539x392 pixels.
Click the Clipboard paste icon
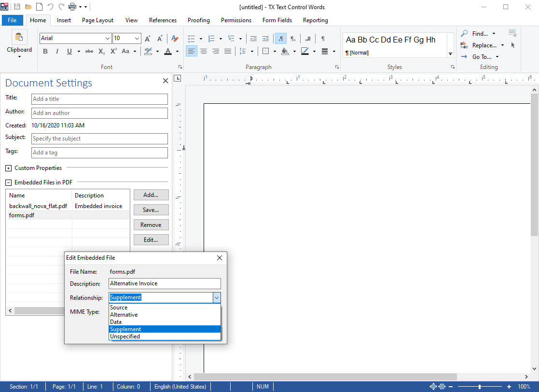pos(19,37)
